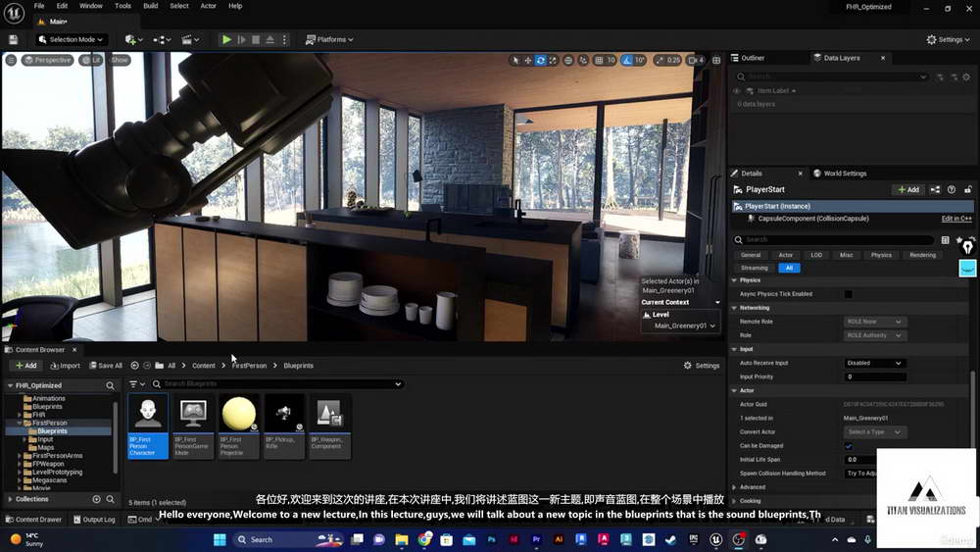Start Play in Editor with green play

click(x=226, y=39)
